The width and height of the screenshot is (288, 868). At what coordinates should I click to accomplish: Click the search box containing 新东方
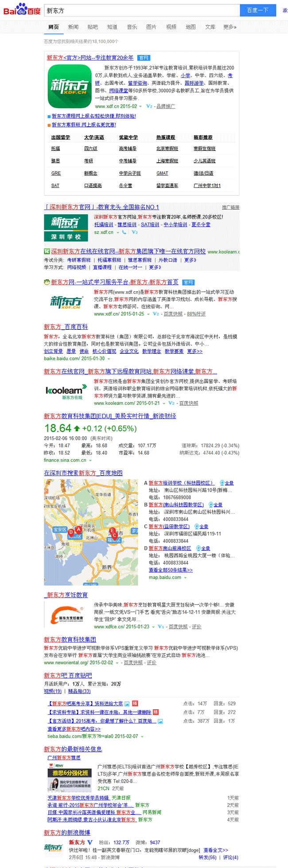pos(142,10)
